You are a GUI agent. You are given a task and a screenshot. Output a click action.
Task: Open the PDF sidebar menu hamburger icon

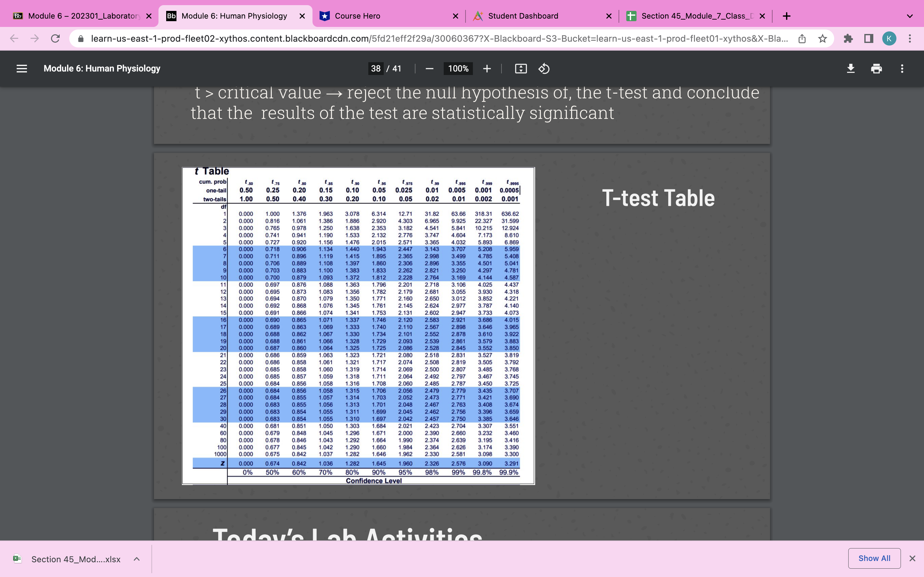coord(22,69)
